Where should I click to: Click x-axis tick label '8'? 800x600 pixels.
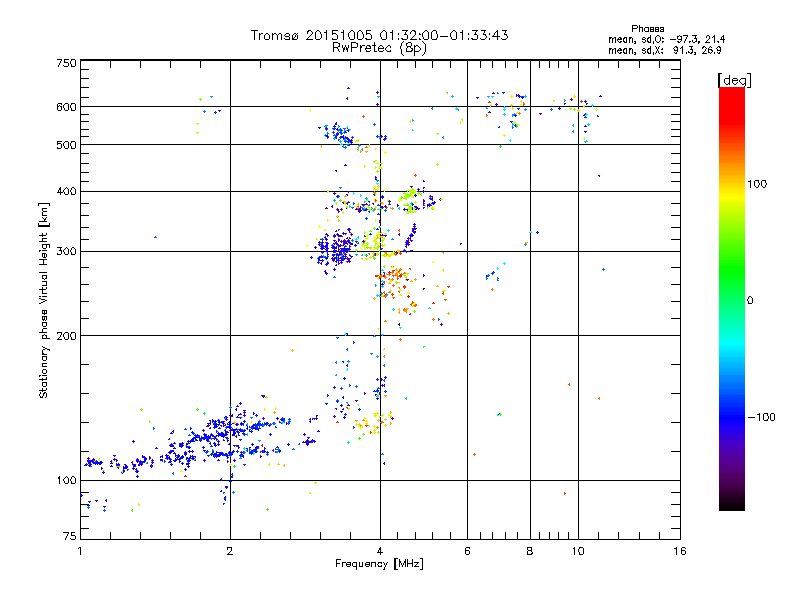pos(530,551)
